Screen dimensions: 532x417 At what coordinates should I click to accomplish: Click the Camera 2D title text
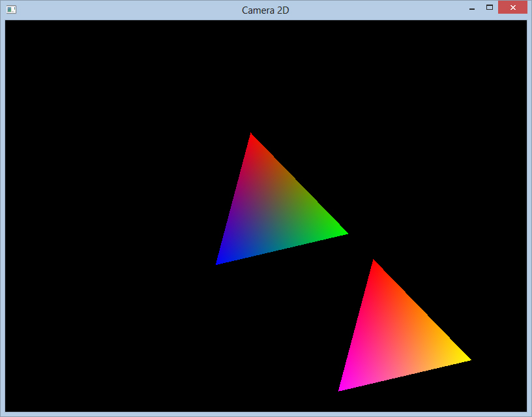[265, 10]
